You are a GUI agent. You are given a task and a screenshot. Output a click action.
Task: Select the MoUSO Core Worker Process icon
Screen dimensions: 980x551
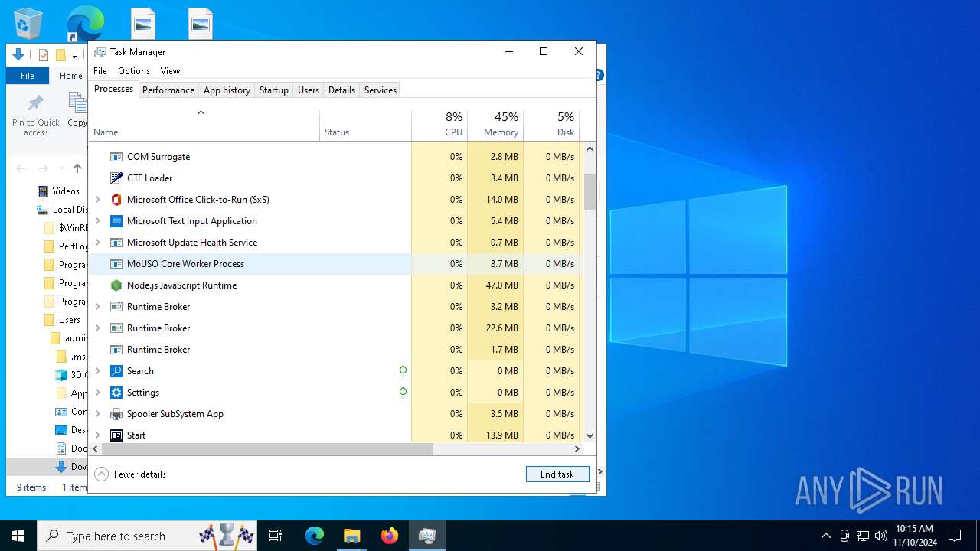(116, 264)
